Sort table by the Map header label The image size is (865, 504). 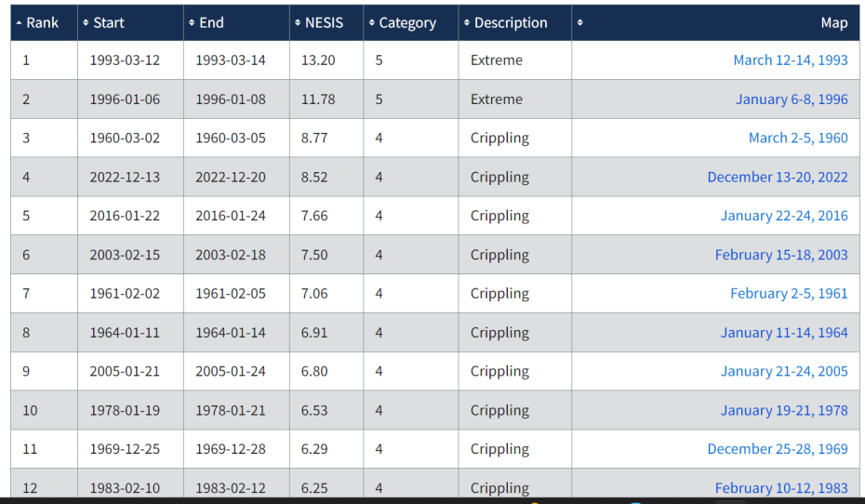(833, 22)
